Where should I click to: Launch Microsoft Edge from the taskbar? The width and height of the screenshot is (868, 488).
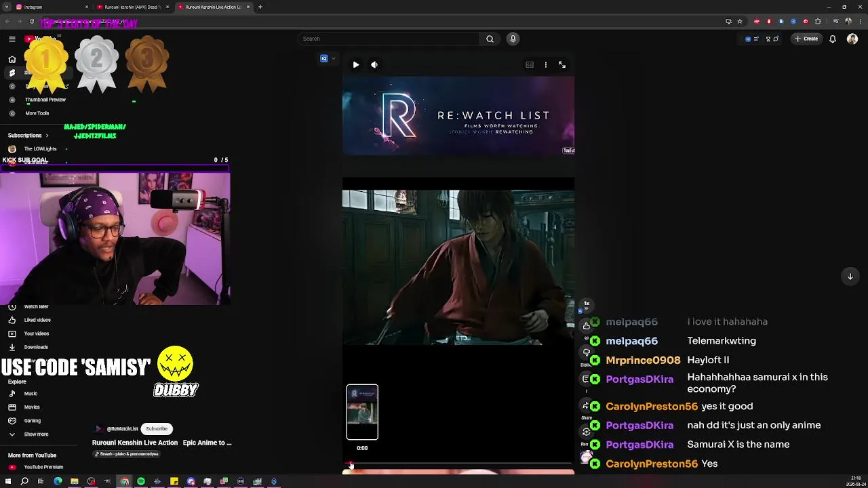(x=58, y=481)
